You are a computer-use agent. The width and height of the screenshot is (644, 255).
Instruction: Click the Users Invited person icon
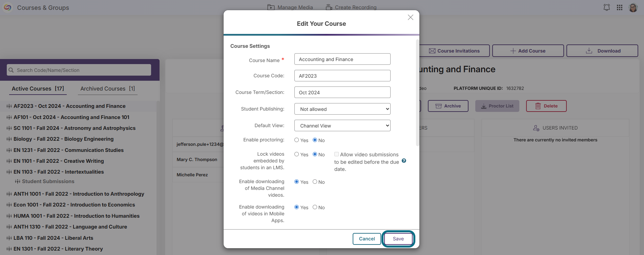(x=536, y=128)
